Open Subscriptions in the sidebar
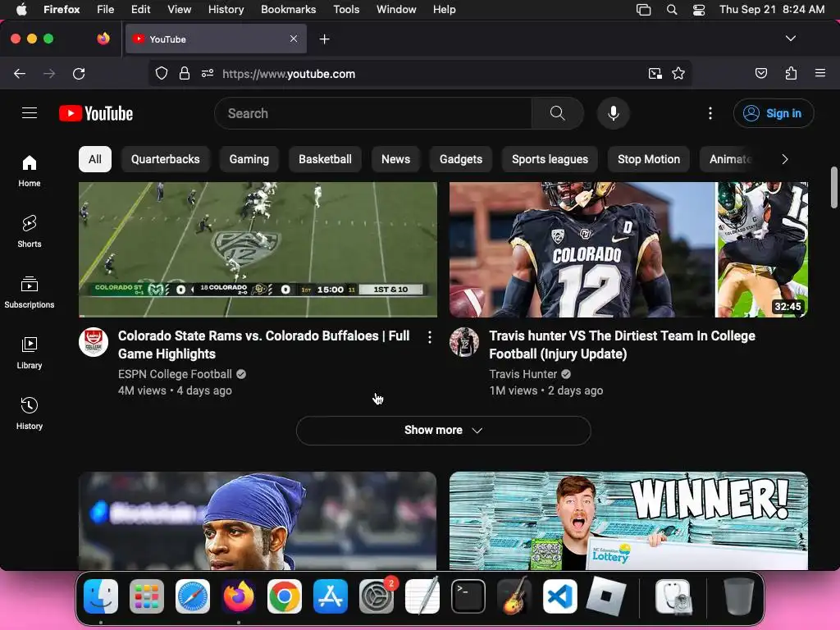This screenshot has height=630, width=840. 30,292
